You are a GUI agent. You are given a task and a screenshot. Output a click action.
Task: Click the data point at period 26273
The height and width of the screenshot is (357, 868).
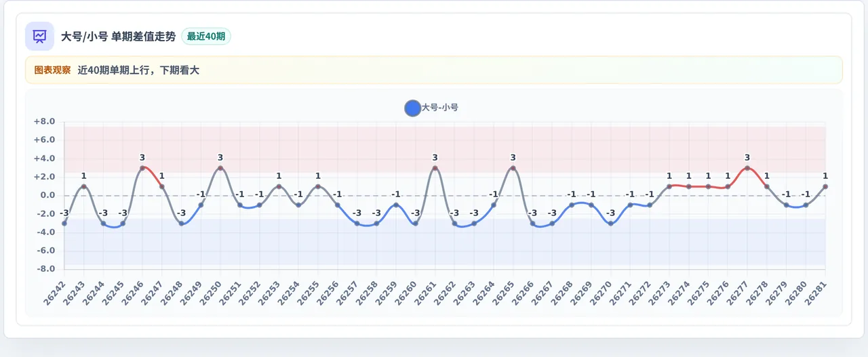669,186
